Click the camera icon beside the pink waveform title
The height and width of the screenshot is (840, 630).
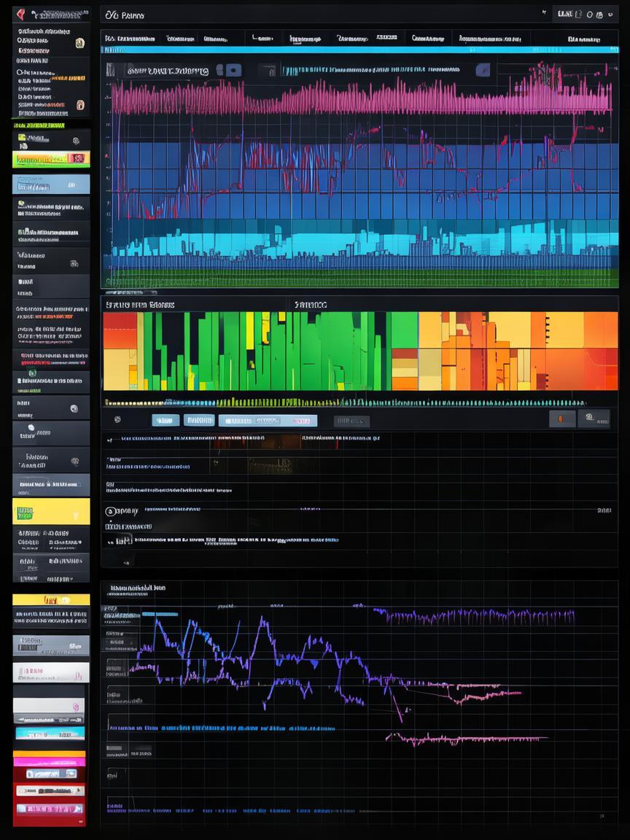(x=233, y=70)
